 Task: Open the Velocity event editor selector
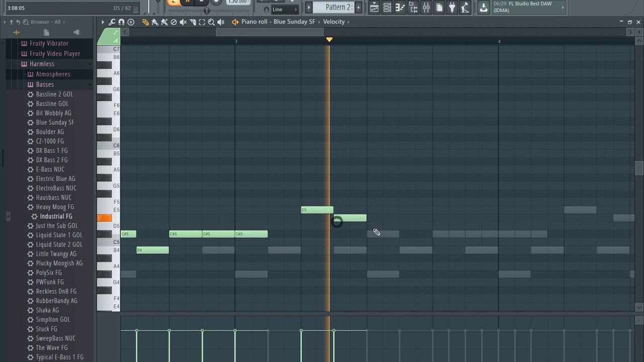(x=334, y=22)
